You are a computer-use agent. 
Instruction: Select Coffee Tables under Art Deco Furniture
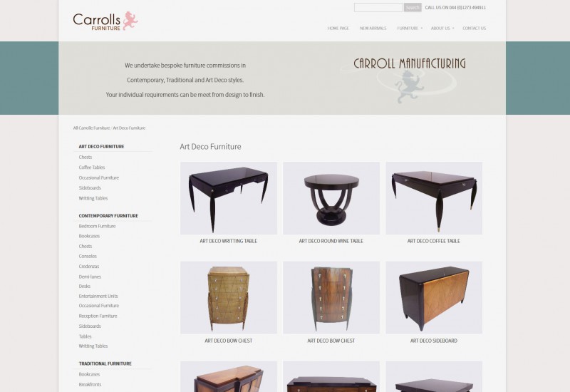pyautogui.click(x=92, y=167)
